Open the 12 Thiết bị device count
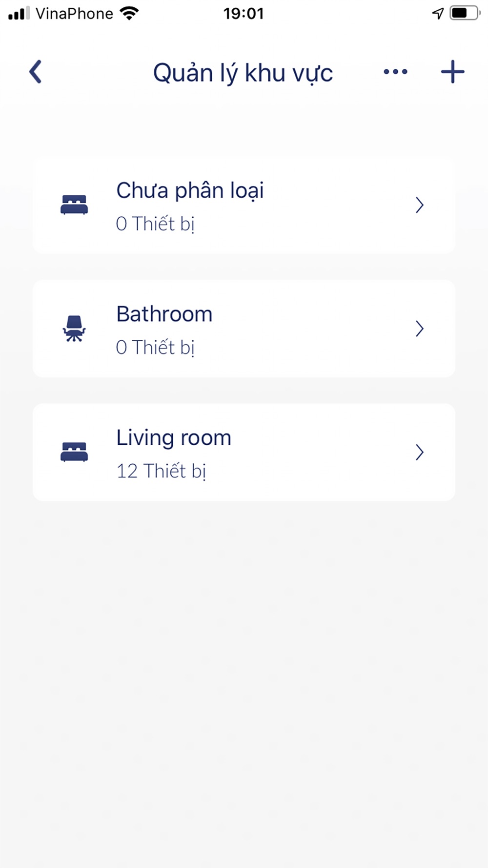This screenshot has width=488, height=868. [161, 471]
